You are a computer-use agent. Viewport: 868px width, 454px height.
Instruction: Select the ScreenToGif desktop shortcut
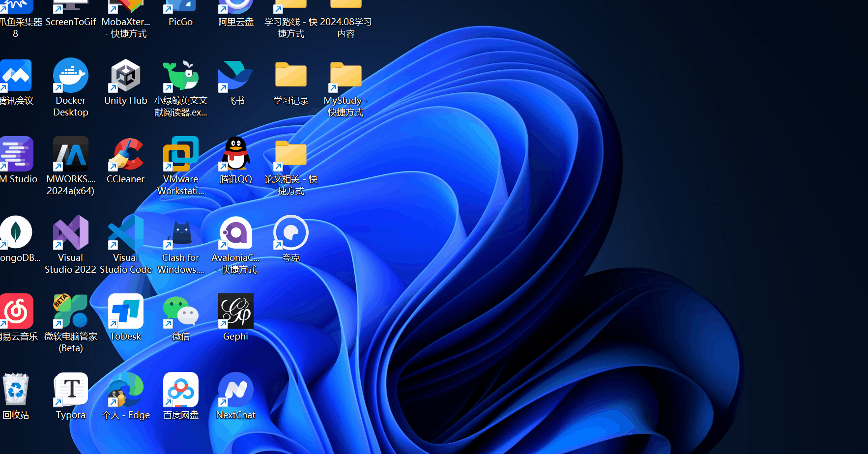coord(71,7)
